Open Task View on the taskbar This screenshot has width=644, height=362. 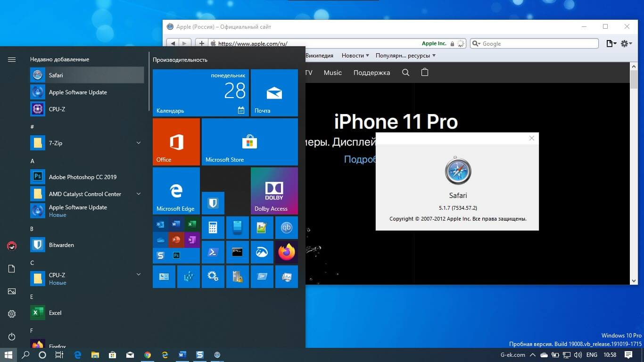click(x=59, y=355)
